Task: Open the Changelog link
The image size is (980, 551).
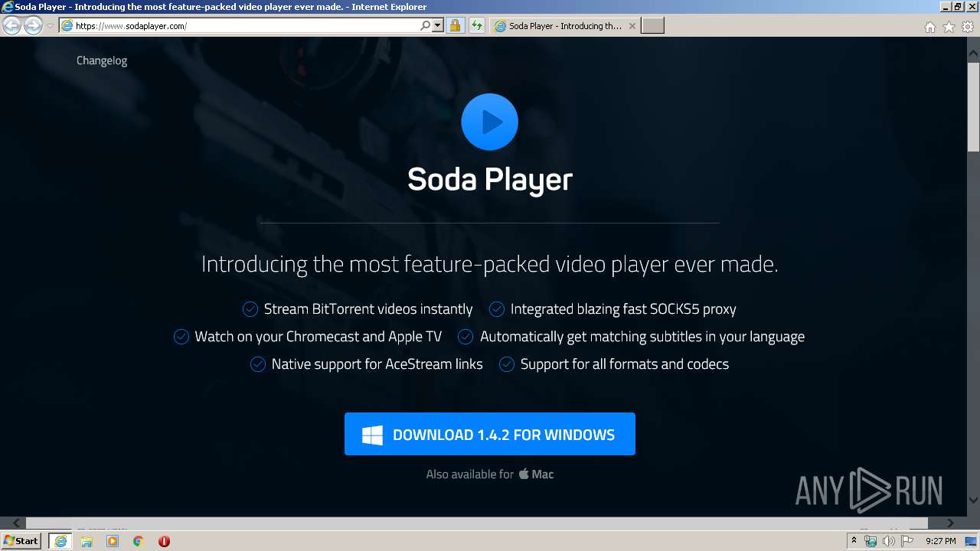Action: click(x=102, y=60)
